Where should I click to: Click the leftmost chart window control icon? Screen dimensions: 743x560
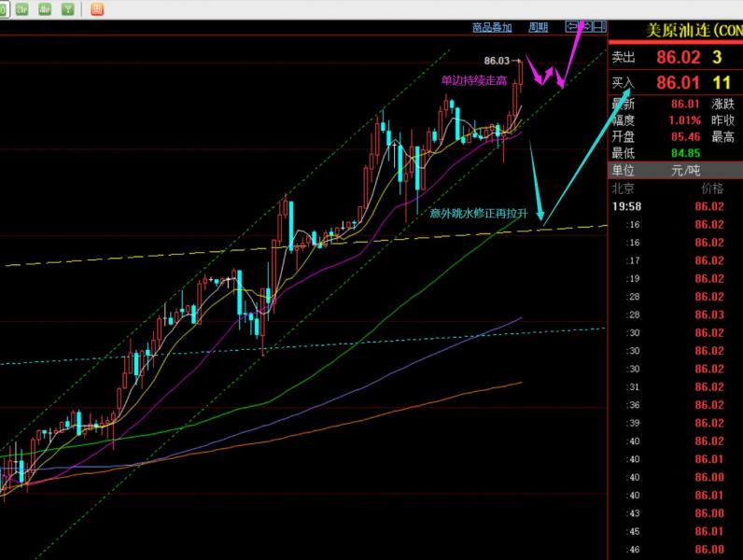pos(571,27)
